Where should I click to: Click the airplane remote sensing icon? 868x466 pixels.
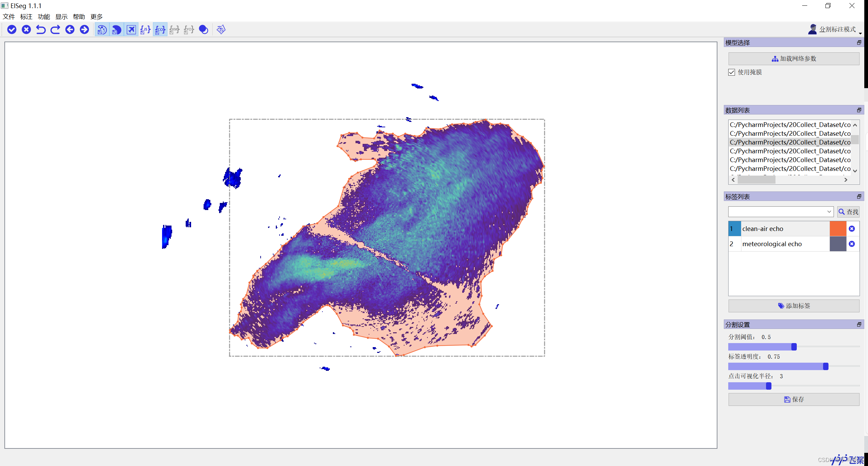pos(131,30)
